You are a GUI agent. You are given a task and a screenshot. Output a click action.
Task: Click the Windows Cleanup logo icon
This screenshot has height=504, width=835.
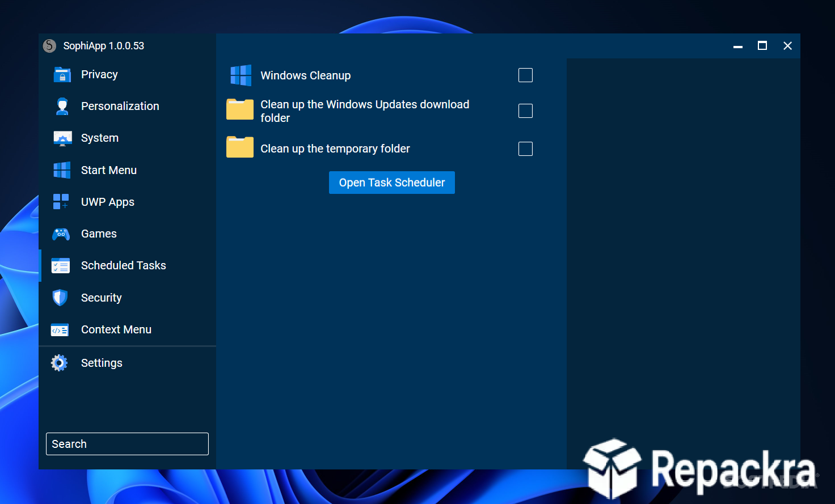241,75
